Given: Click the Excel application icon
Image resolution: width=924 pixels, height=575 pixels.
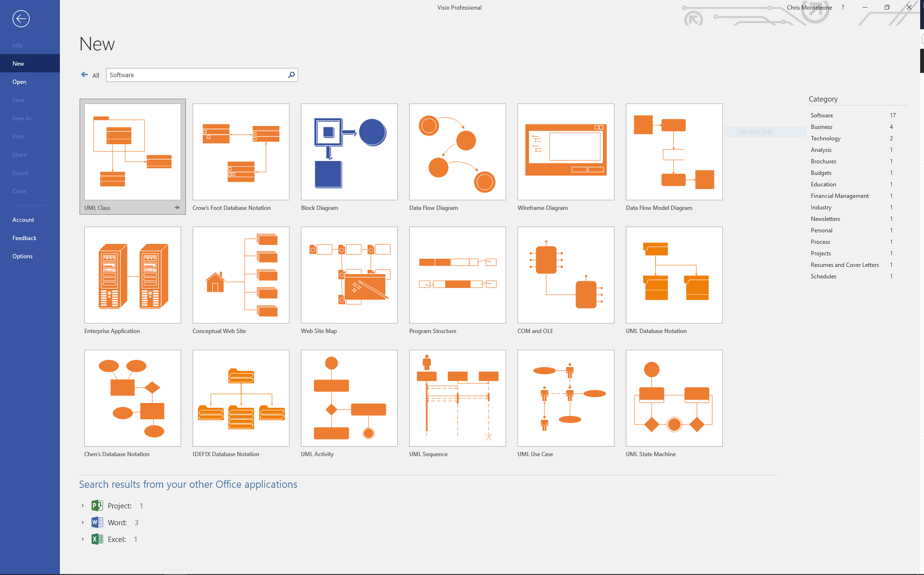Looking at the screenshot, I should click(x=97, y=539).
